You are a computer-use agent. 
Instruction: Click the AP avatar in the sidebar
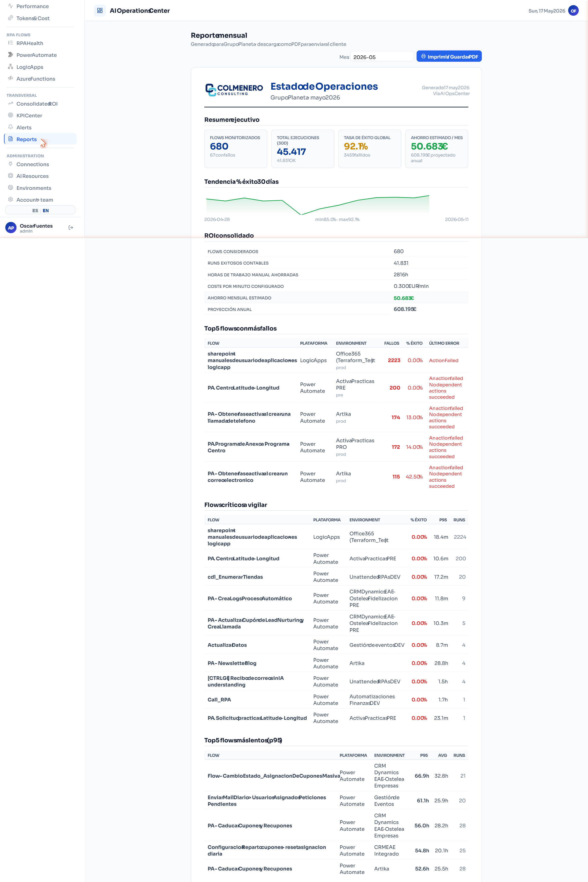click(11, 228)
